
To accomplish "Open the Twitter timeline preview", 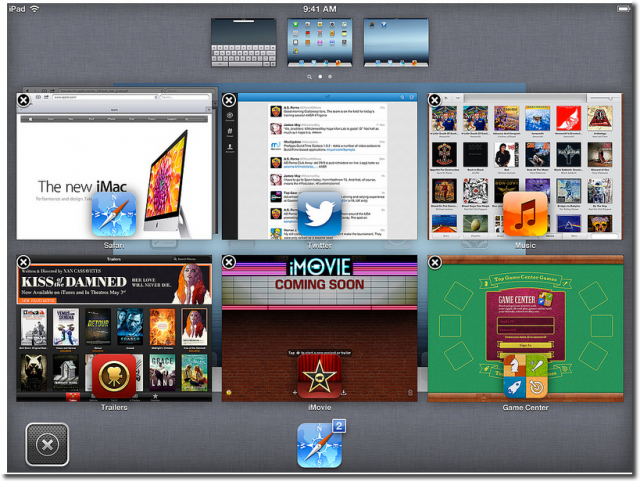I will click(x=320, y=166).
